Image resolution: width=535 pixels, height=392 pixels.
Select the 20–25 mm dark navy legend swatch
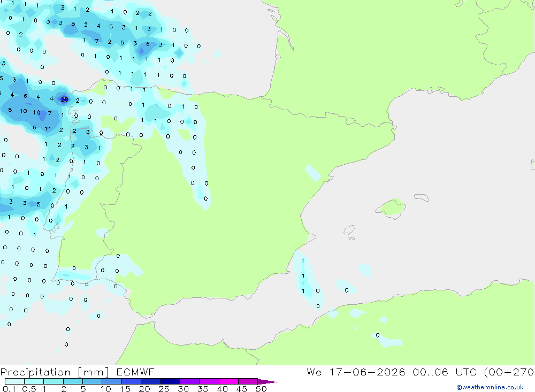tap(150, 381)
